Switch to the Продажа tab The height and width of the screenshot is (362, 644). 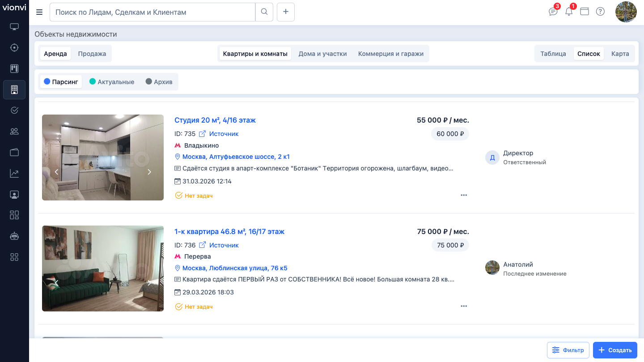[x=92, y=54]
